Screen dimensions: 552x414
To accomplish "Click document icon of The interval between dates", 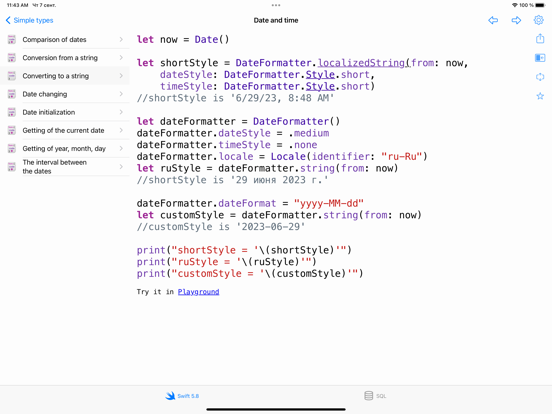I will [x=12, y=167].
